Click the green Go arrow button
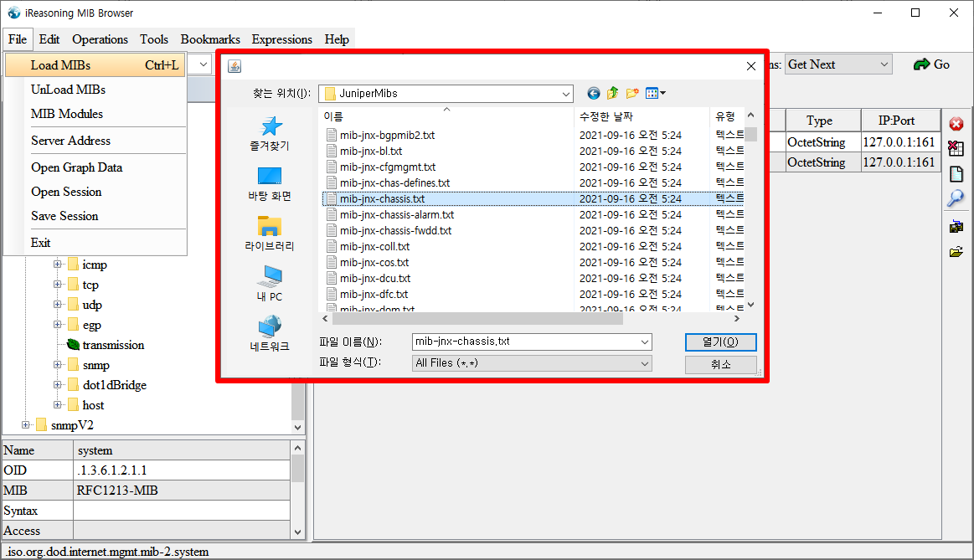Viewport: 974px width, 560px height. pyautogui.click(x=931, y=64)
